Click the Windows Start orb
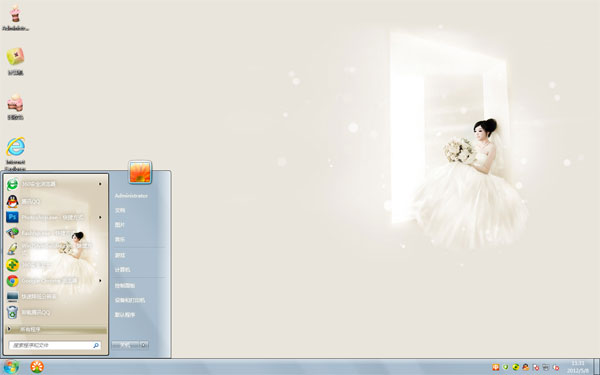 click(11, 367)
